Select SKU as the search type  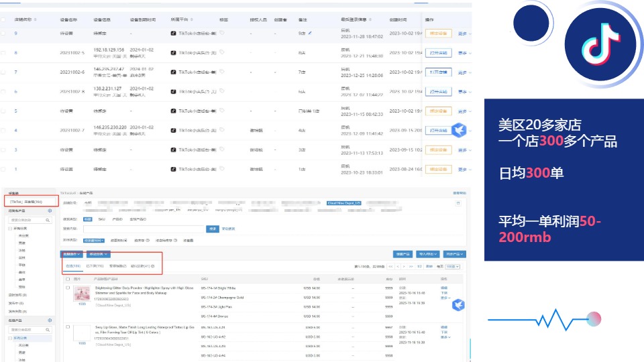pyautogui.click(x=102, y=219)
